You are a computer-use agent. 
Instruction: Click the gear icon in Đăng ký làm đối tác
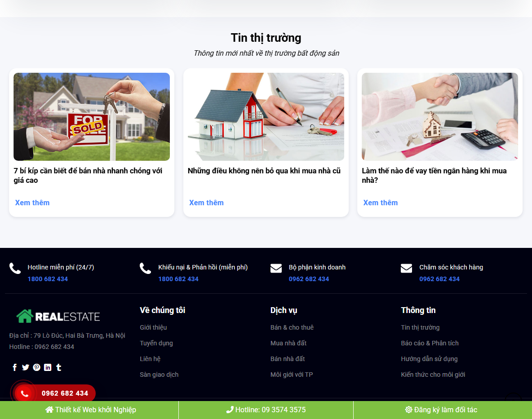tap(408, 410)
